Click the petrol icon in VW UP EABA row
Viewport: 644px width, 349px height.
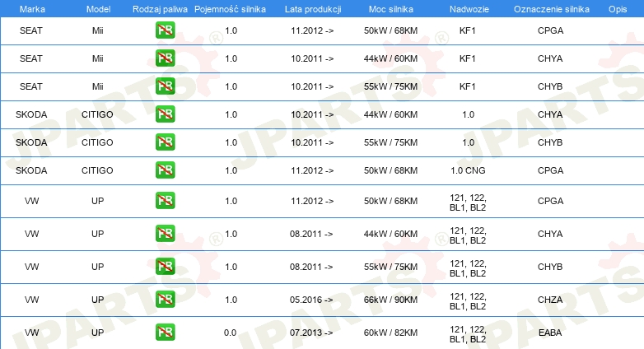point(165,333)
